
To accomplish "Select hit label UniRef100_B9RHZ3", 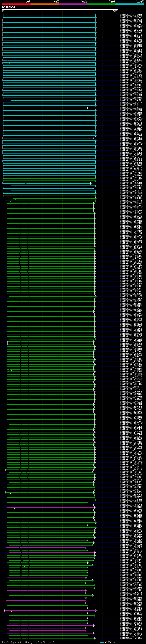I will click(x=131, y=20).
